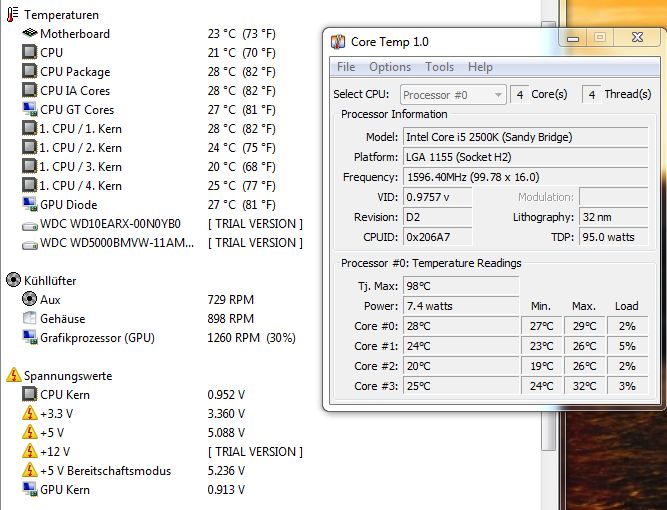Open the Options menu in Core Temp
The width and height of the screenshot is (667, 510).
pos(390,67)
